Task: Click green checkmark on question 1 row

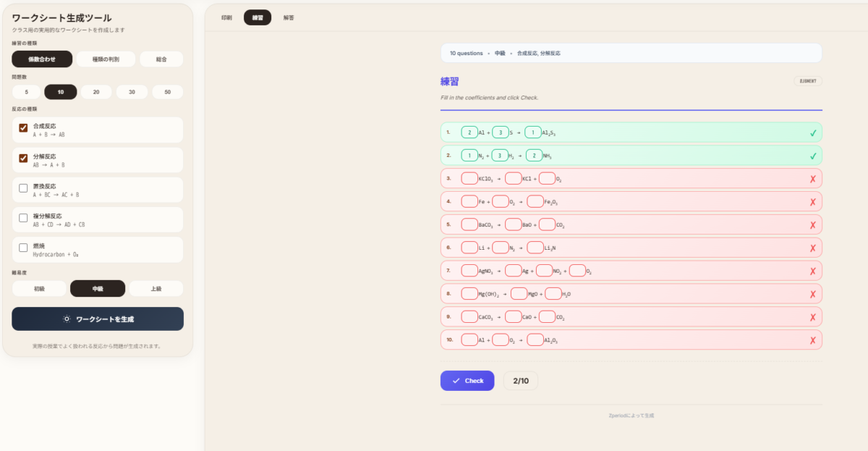Action: [x=813, y=132]
